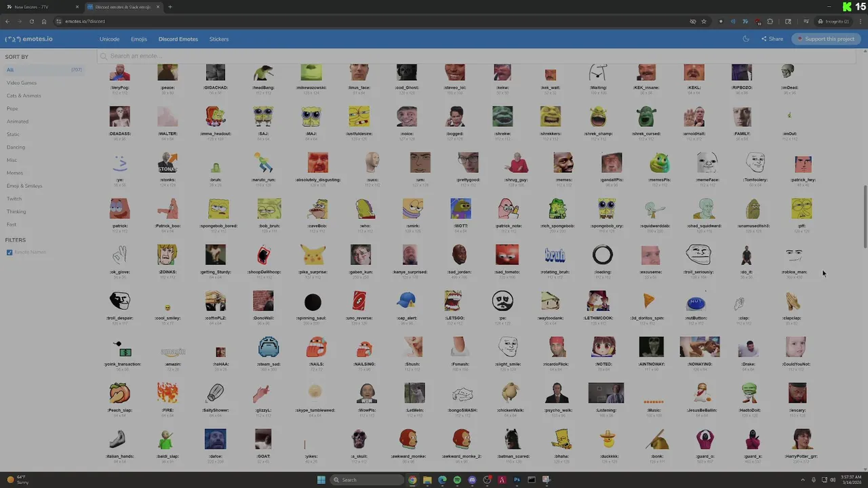Click the :nutButton: emote
Viewport: 868px width, 488px height.
[696, 301]
